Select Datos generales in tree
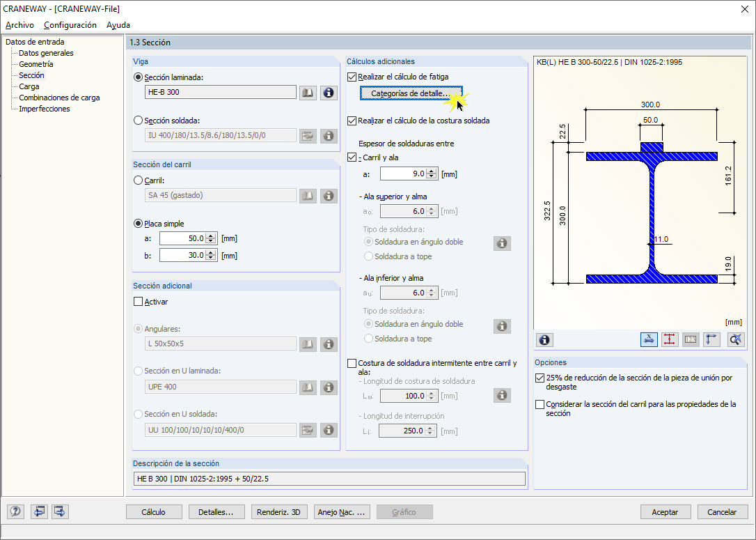This screenshot has width=756, height=540. tap(46, 53)
